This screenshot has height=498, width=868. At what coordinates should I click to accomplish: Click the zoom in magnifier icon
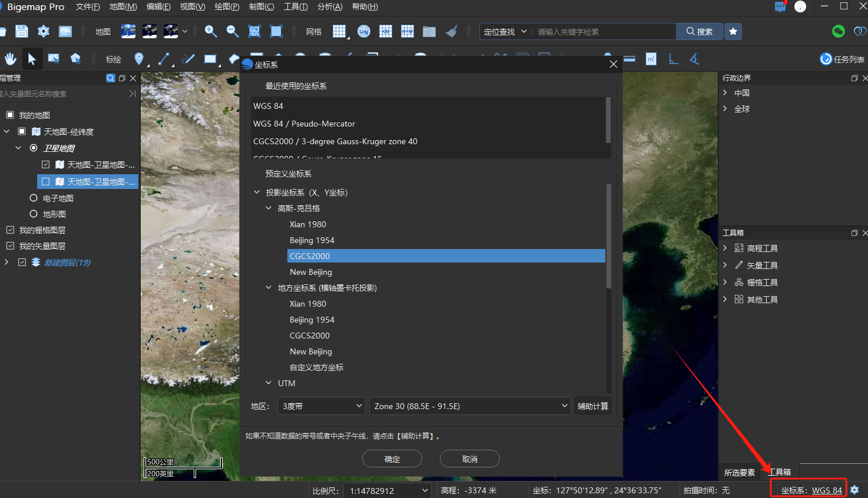pos(210,31)
